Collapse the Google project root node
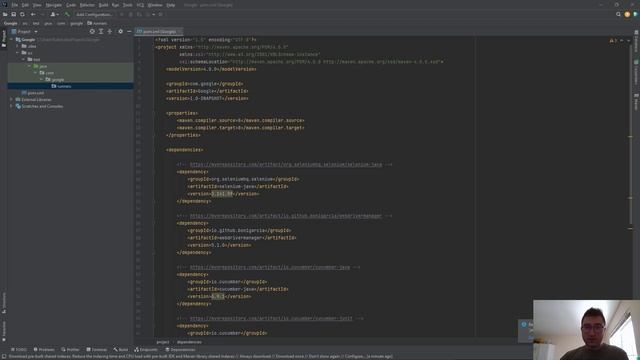Viewport: 640px width, 360px height. click(12, 40)
